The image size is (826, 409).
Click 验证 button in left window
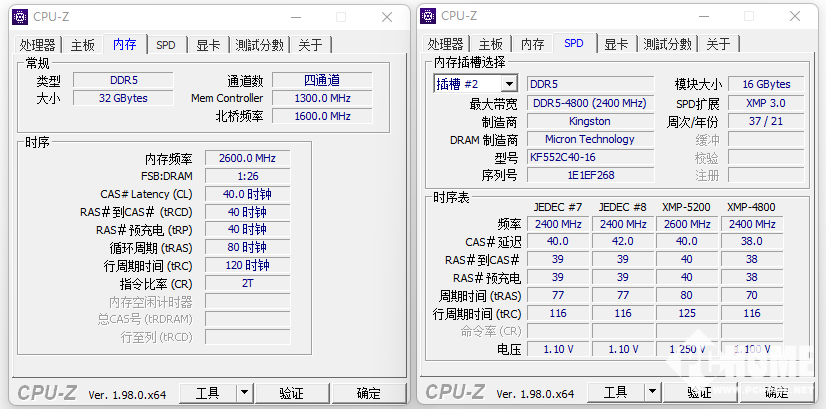[x=291, y=393]
